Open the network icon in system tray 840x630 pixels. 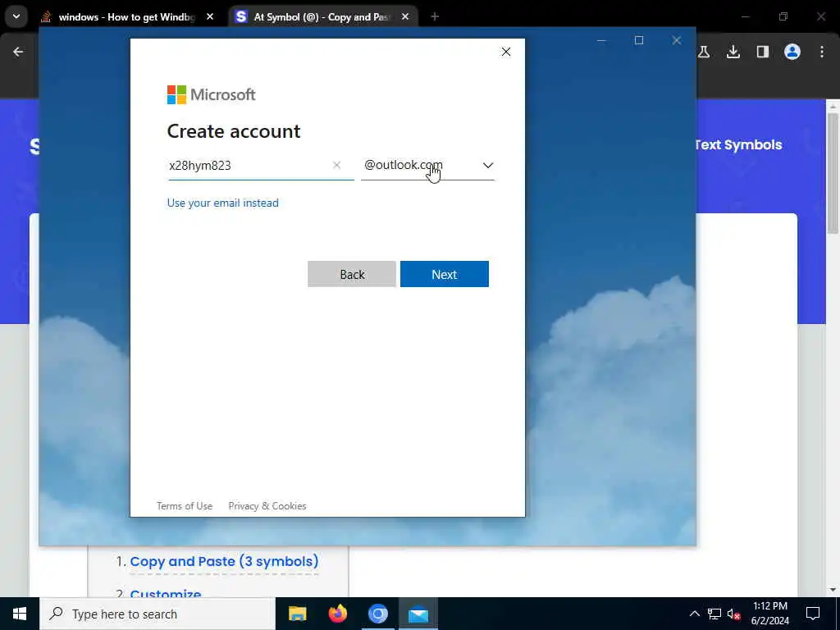pyautogui.click(x=714, y=614)
